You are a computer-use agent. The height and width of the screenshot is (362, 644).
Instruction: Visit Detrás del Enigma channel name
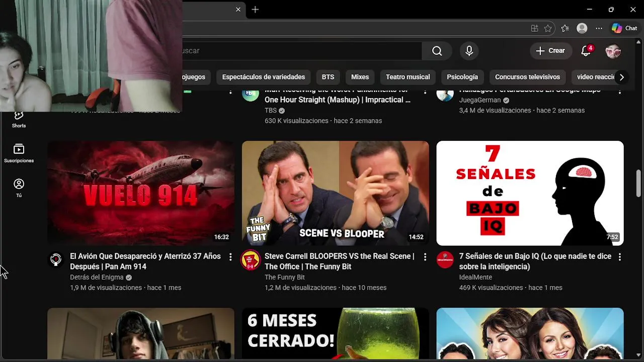[97, 277]
